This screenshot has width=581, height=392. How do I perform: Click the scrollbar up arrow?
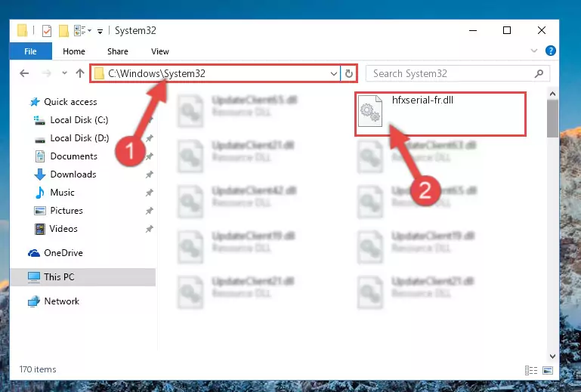click(552, 94)
